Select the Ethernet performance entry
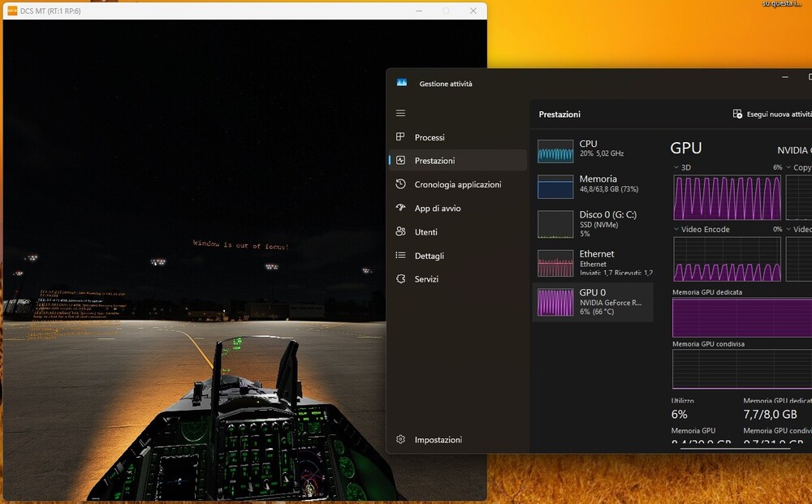Image resolution: width=812 pixels, height=504 pixels. (x=593, y=263)
